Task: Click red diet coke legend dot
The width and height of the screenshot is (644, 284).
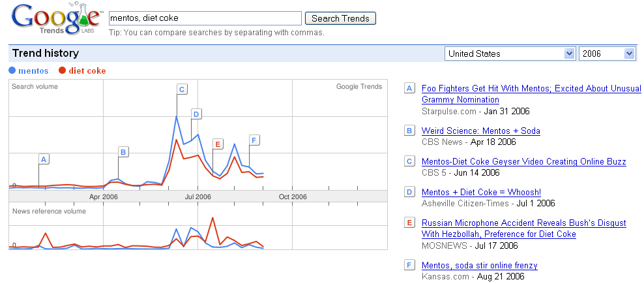Action: (63, 71)
